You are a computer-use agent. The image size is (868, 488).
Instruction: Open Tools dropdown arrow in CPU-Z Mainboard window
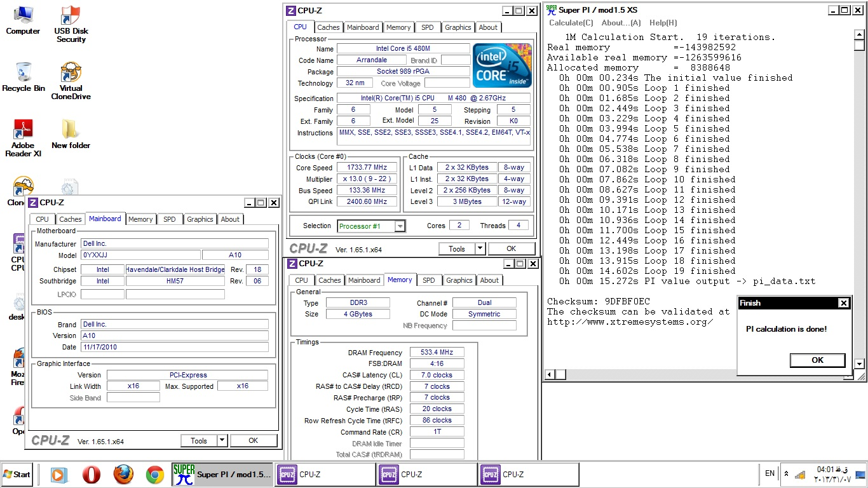(222, 440)
